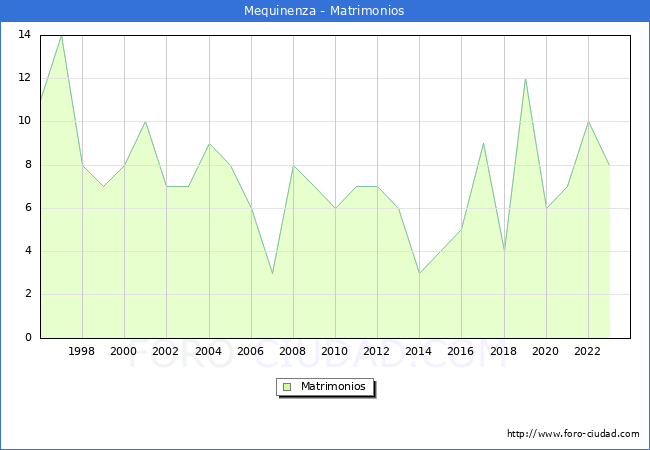This screenshot has width=650, height=450.
Task: Click the 2017 peak at 9 marriages
Action: pos(483,143)
